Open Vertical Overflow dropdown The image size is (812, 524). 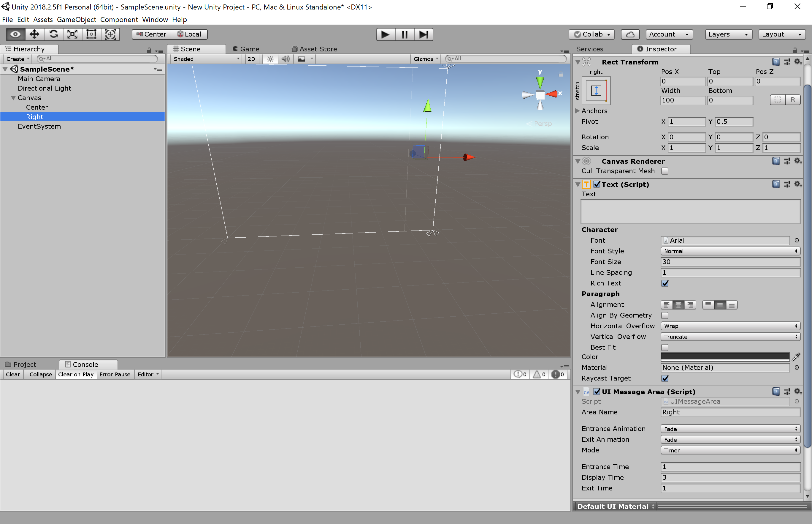pos(730,337)
